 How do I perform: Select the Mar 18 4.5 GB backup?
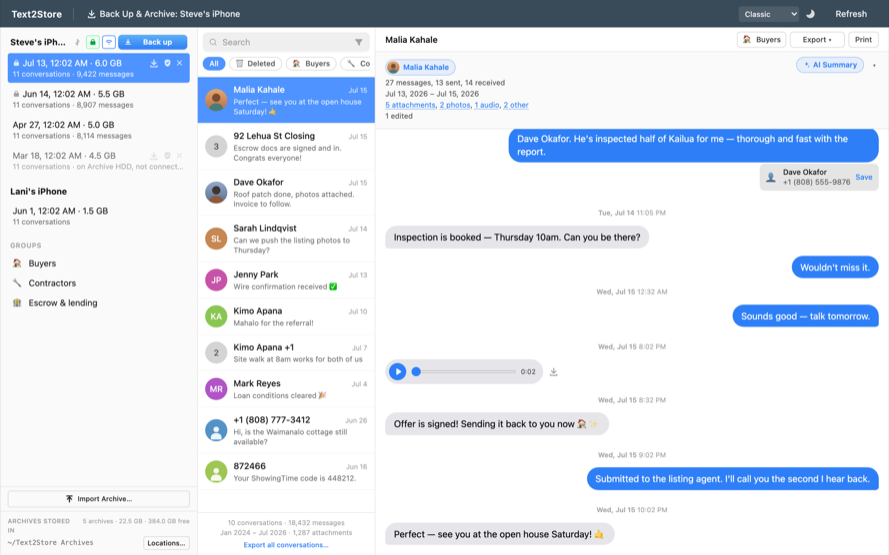tap(99, 160)
